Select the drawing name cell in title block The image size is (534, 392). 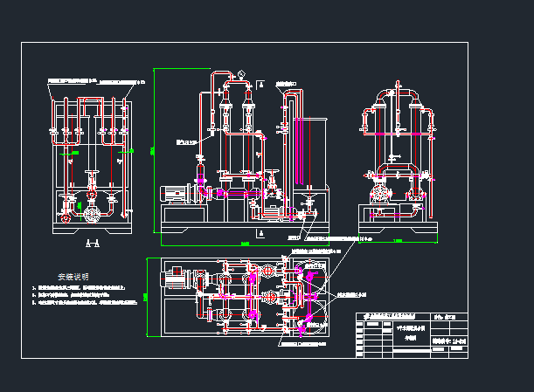pos(410,332)
